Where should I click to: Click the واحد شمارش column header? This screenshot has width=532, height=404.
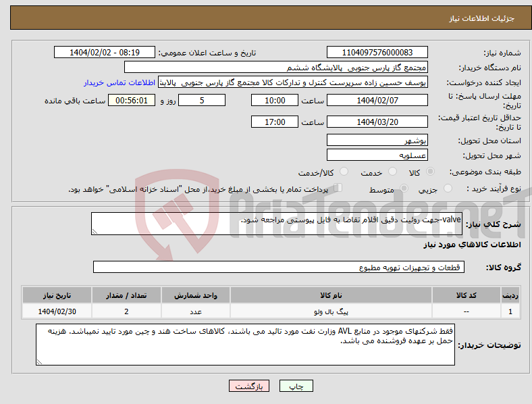pyautogui.click(x=196, y=295)
